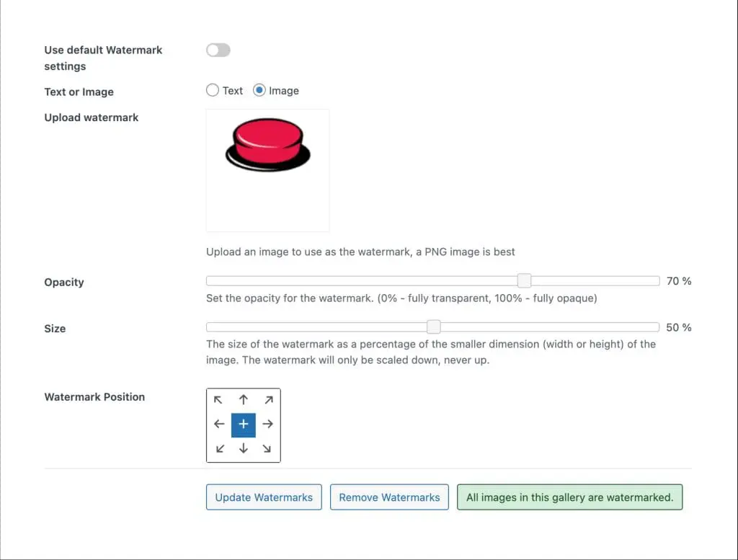Click the watermarked status notice
The width and height of the screenshot is (738, 560).
569,497
